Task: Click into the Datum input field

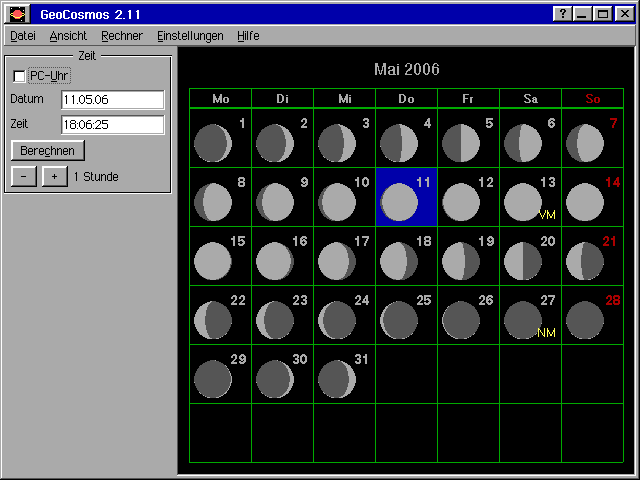Action: pyautogui.click(x=112, y=100)
